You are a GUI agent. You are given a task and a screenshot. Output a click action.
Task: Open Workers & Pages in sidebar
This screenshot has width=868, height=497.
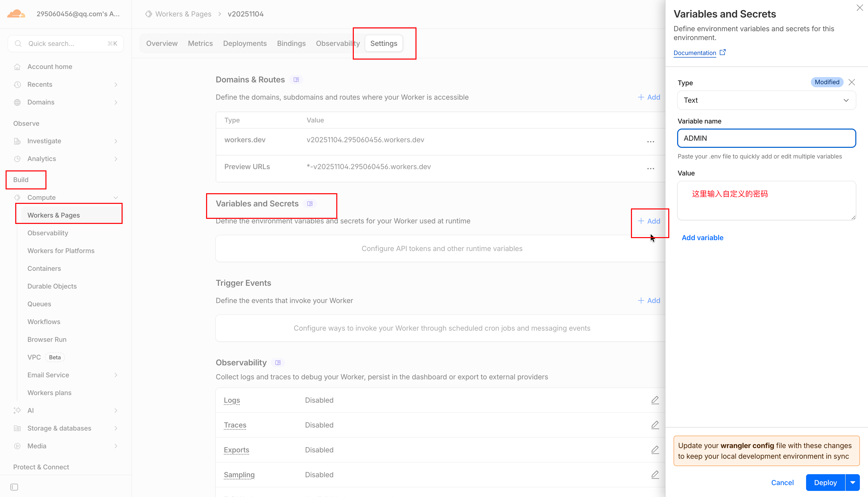pyautogui.click(x=71, y=215)
